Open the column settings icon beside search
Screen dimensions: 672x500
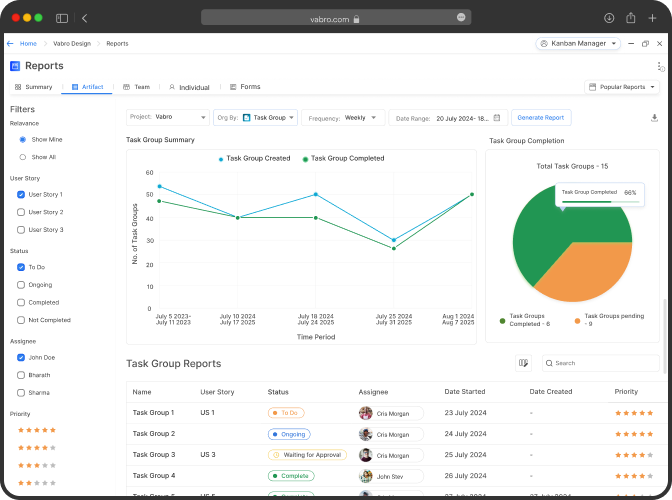click(x=523, y=363)
